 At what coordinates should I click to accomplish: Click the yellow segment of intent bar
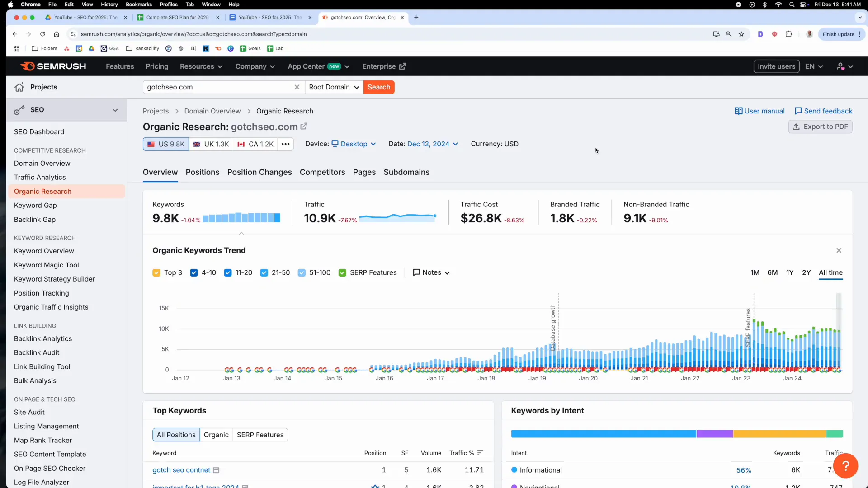779,434
